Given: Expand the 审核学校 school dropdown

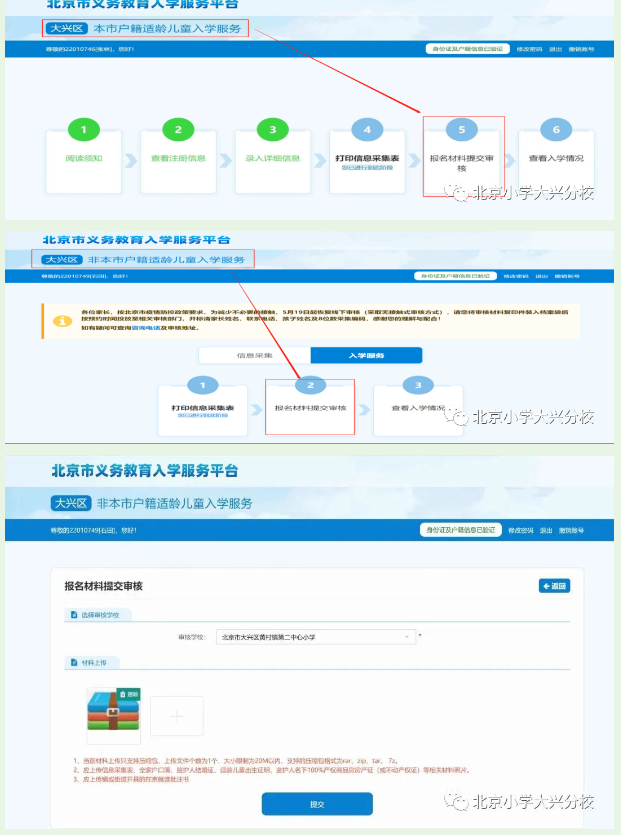Looking at the screenshot, I should pos(316,636).
